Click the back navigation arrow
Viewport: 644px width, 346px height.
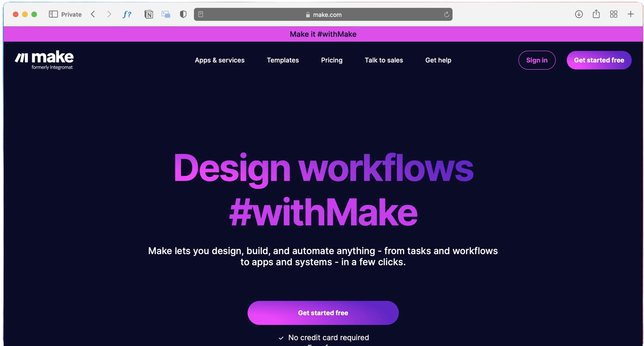point(93,14)
